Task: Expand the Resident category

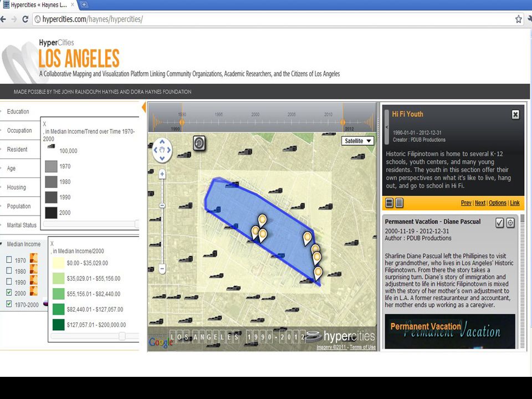Action: pos(17,150)
